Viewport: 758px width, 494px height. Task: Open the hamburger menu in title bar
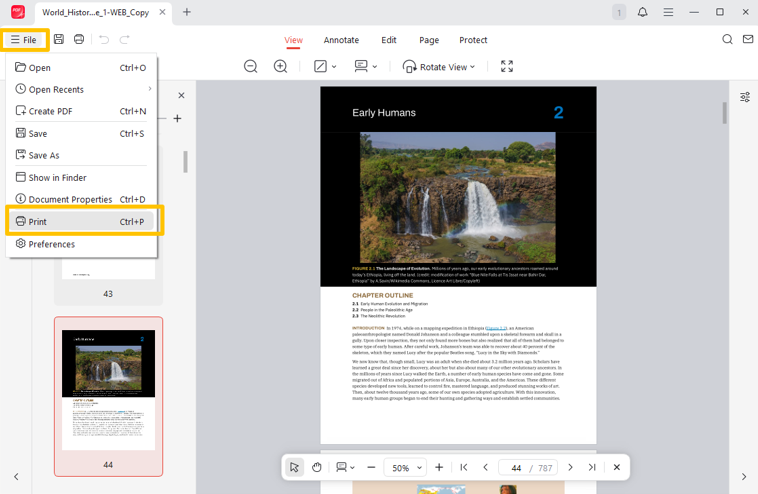coord(668,12)
